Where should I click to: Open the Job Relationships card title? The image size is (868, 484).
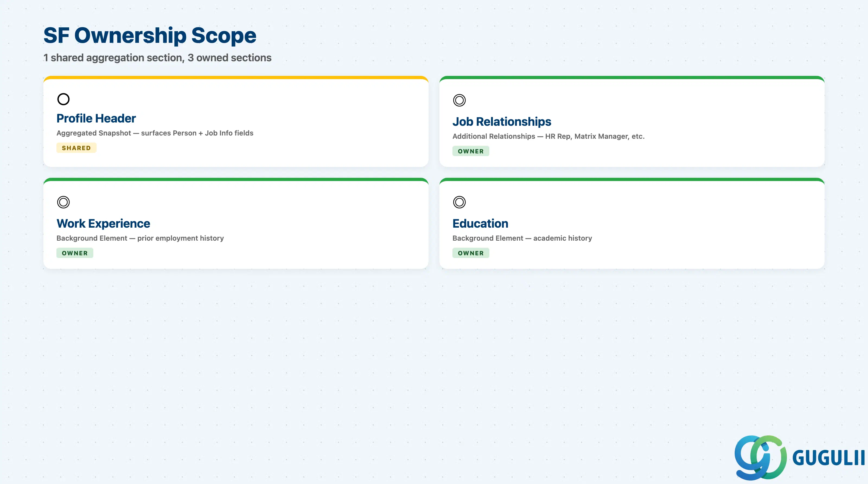pos(502,122)
